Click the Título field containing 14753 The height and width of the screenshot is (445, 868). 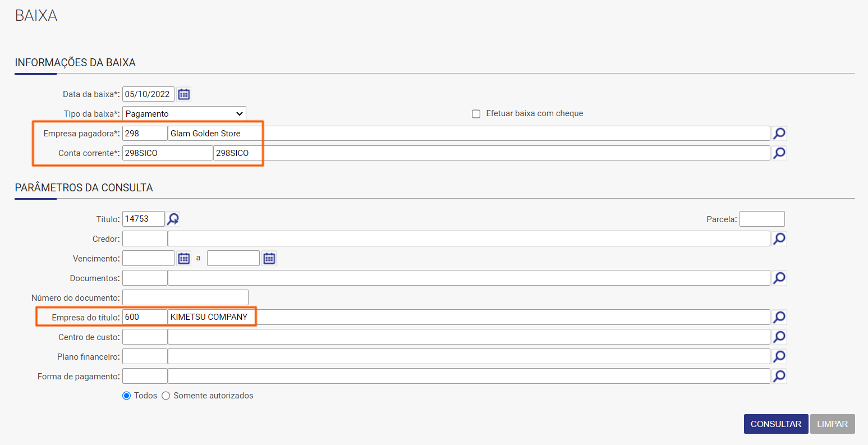(x=144, y=219)
